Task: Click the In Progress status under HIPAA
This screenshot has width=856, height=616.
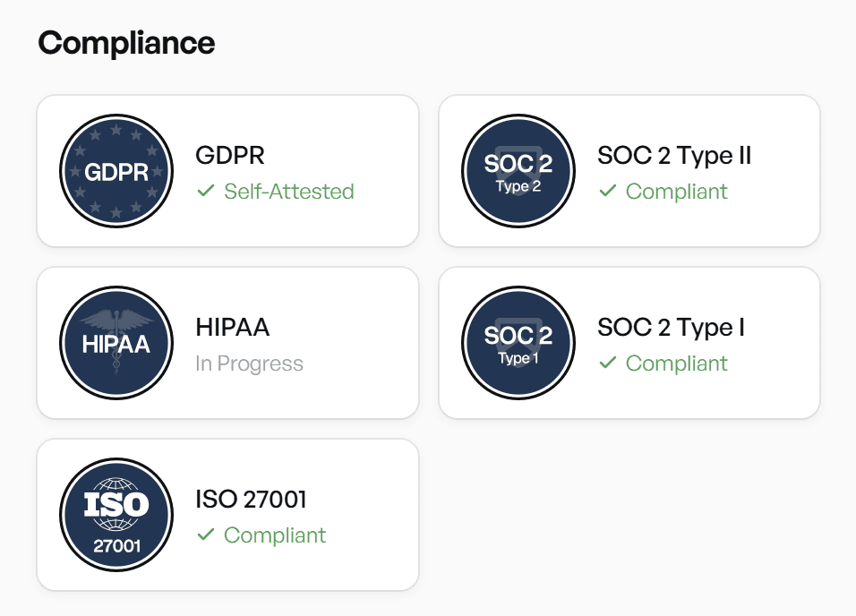Action: (250, 364)
